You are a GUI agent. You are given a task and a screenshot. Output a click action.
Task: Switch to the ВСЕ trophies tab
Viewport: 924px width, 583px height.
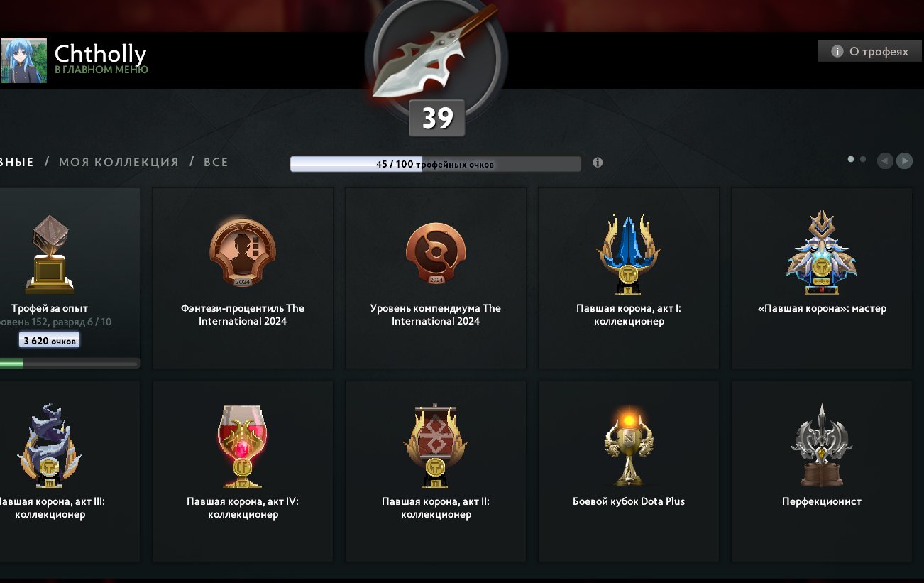(x=216, y=162)
